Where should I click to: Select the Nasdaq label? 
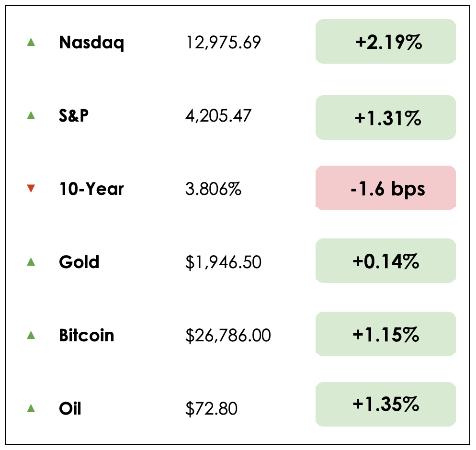pyautogui.click(x=91, y=43)
